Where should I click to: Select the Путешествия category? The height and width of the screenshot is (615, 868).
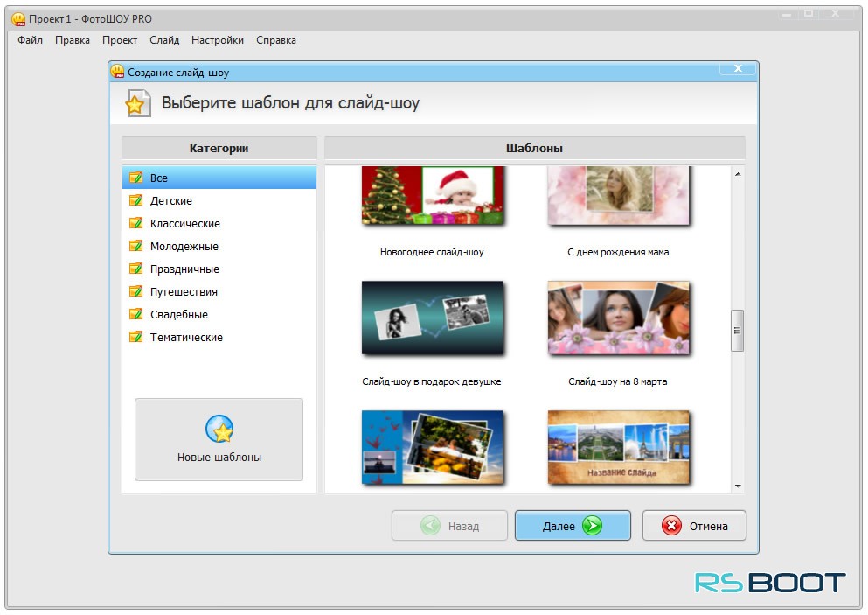pos(219,291)
